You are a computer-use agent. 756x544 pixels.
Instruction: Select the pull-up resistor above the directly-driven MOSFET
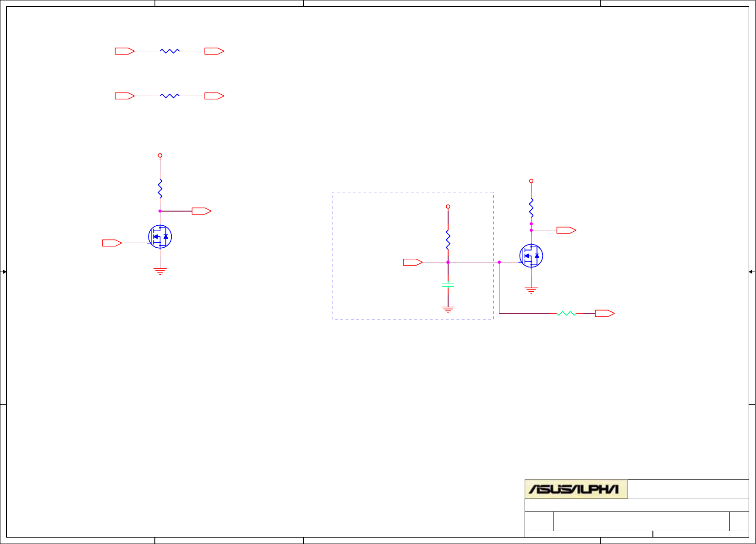160,189
